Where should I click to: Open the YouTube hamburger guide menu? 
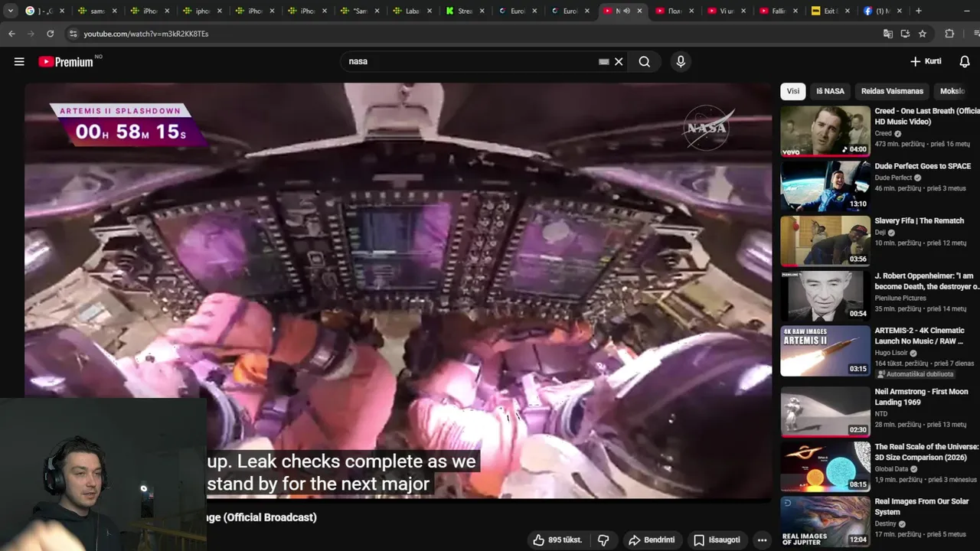(x=19, y=62)
